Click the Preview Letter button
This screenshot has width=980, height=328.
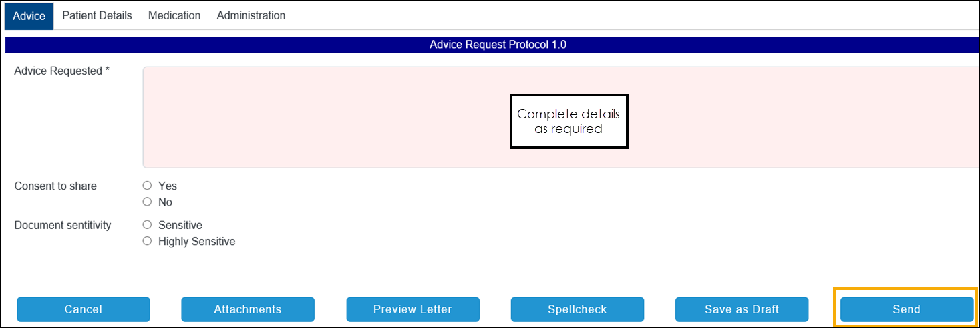(x=413, y=309)
